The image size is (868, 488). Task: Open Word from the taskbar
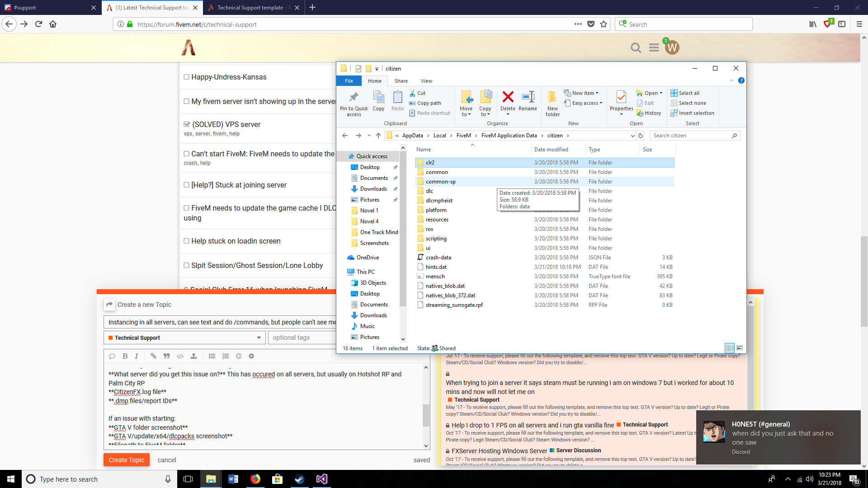(x=233, y=479)
